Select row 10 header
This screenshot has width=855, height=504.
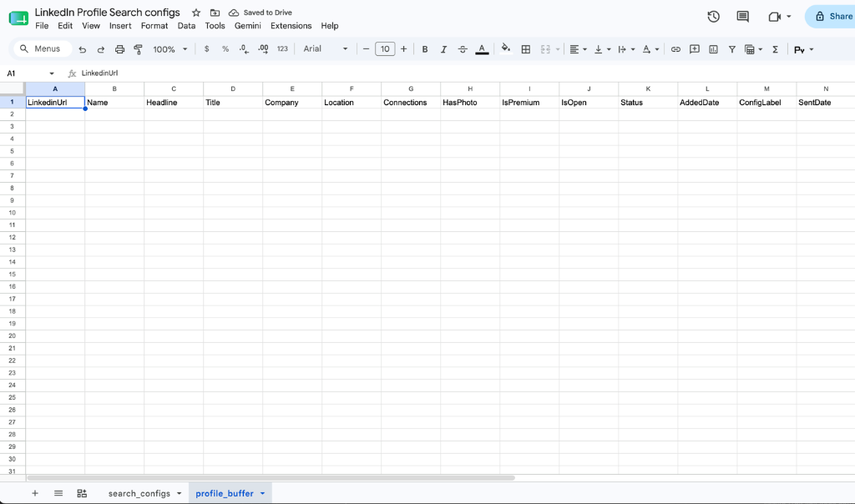[x=12, y=213]
